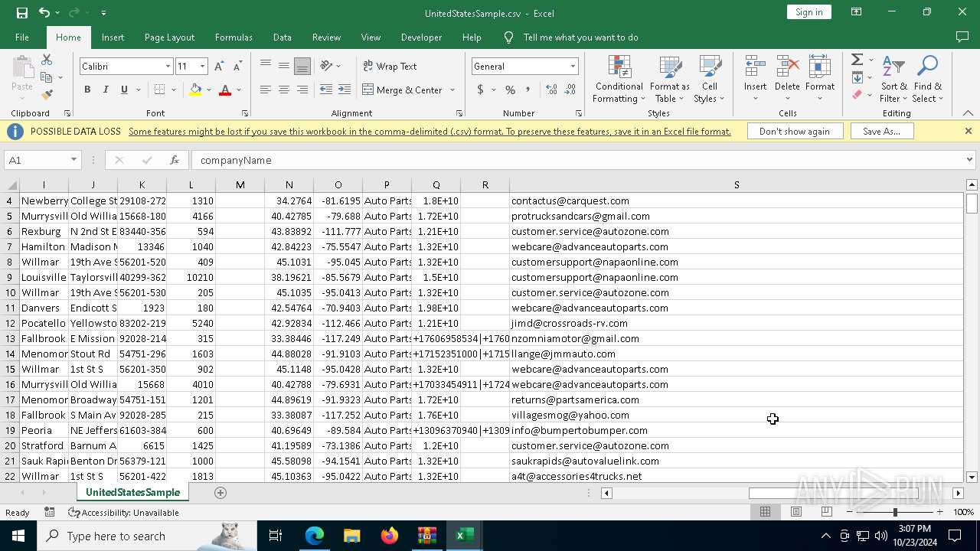
Task: Switch to the Data tab
Action: tap(283, 37)
